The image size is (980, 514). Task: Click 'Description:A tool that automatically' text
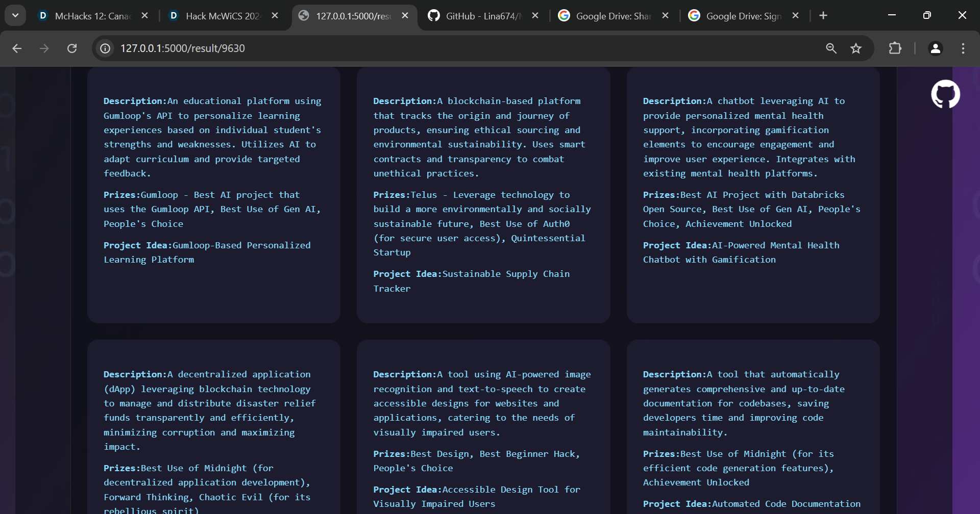coord(741,374)
